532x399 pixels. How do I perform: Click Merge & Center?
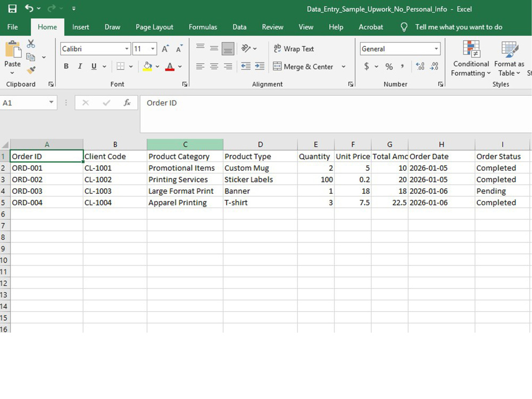pos(303,66)
